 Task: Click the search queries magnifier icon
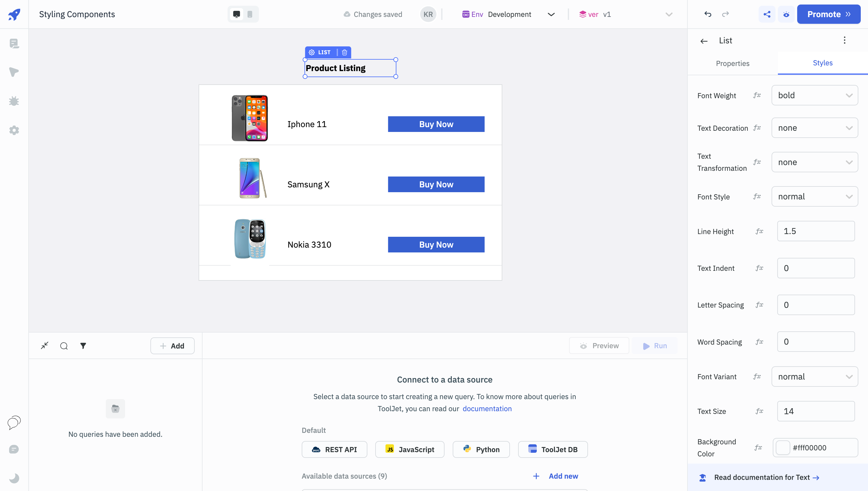64,346
